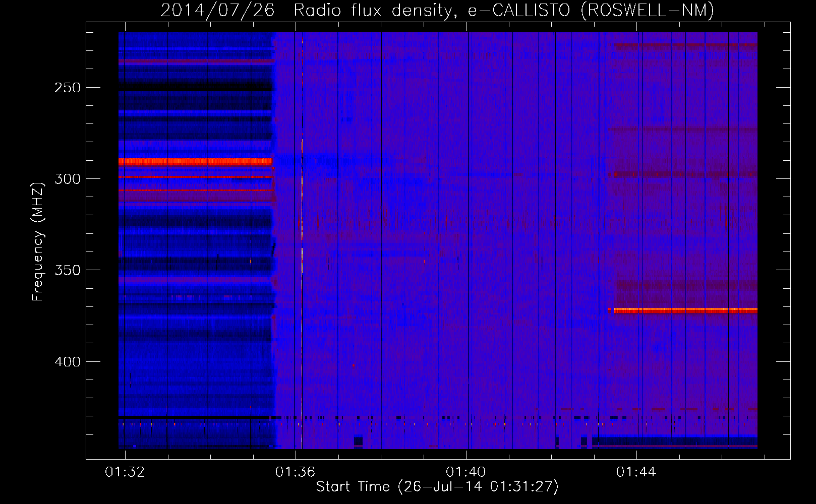Click the 01:32 time tick label
The height and width of the screenshot is (504, 816).
click(125, 472)
